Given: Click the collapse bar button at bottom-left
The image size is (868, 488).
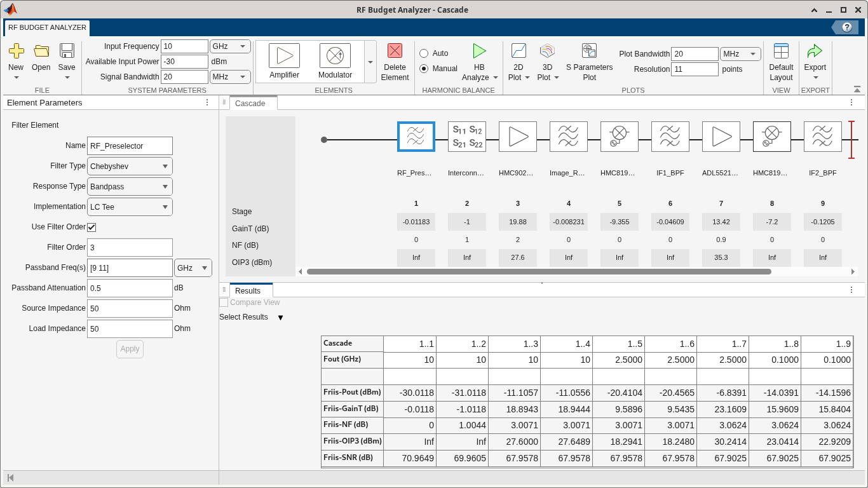Looking at the screenshot, I should pyautogui.click(x=10, y=478).
